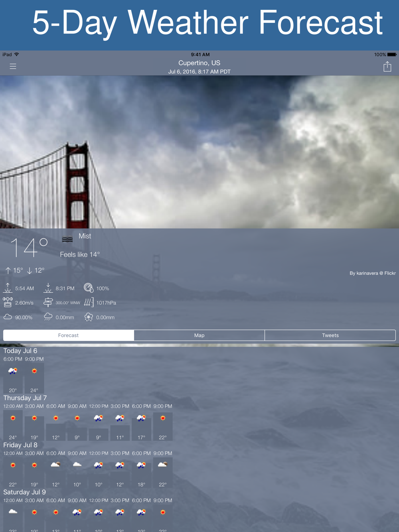Tap the share icon
Viewport: 399px width, 532px height.
click(387, 67)
